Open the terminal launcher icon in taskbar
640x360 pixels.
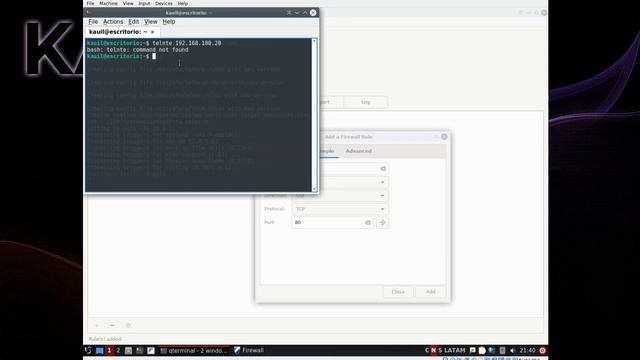click(139, 350)
